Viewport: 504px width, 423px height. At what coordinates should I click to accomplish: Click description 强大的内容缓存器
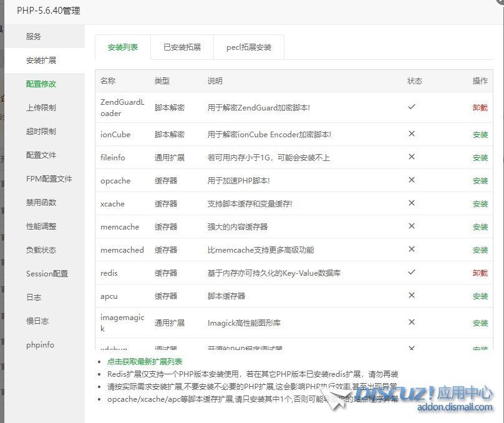pos(238,227)
